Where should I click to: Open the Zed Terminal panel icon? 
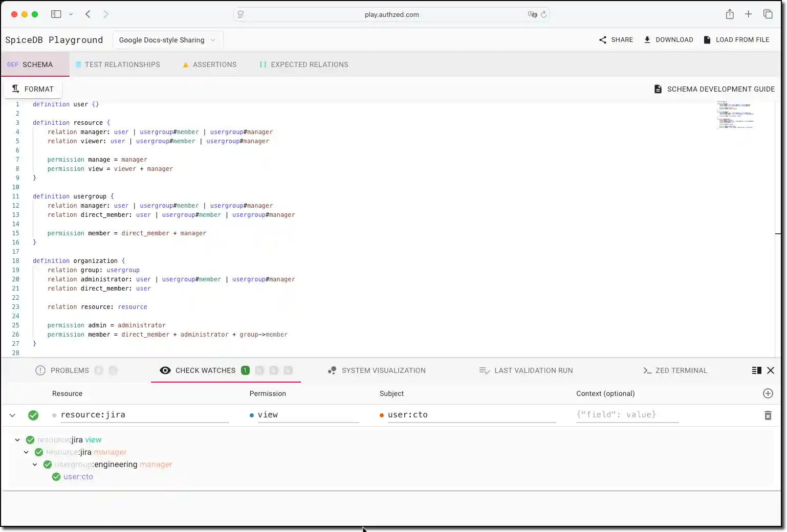pos(647,370)
